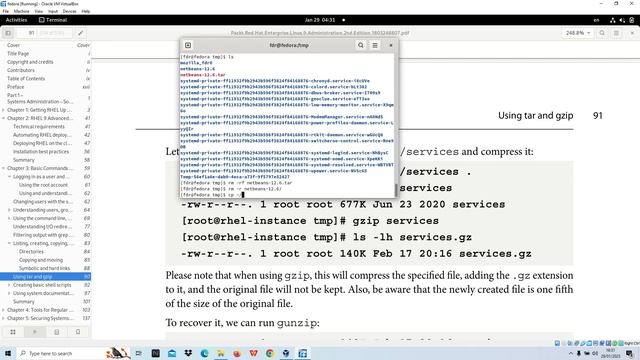Open the PDF viewer hamburger menu
The height and width of the screenshot is (360, 640).
click(x=616, y=33)
